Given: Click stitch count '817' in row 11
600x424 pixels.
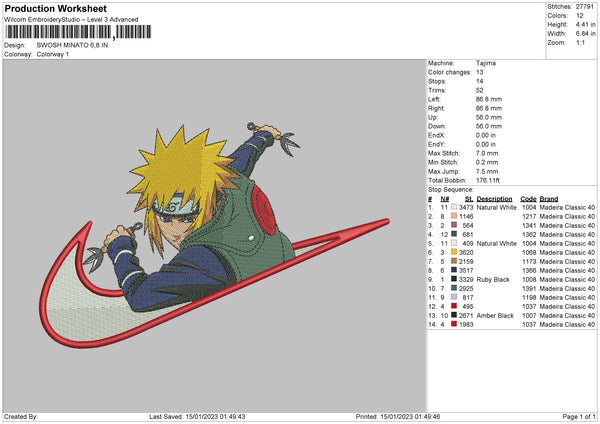Looking at the screenshot, I should pos(468,297).
